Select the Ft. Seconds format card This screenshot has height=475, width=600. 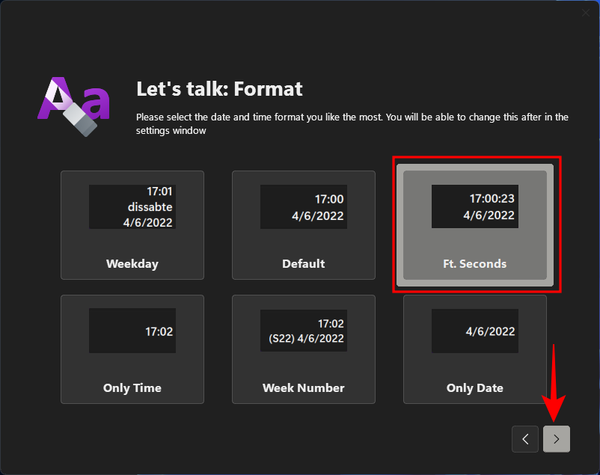coord(475,224)
